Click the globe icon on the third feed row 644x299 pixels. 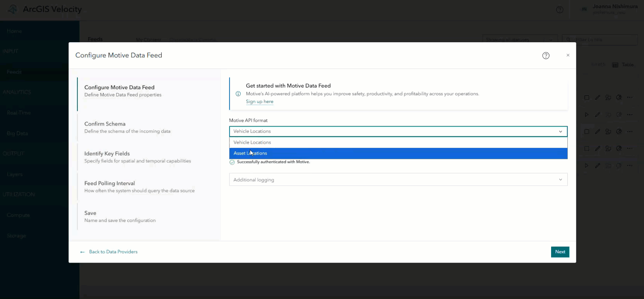click(x=619, y=132)
